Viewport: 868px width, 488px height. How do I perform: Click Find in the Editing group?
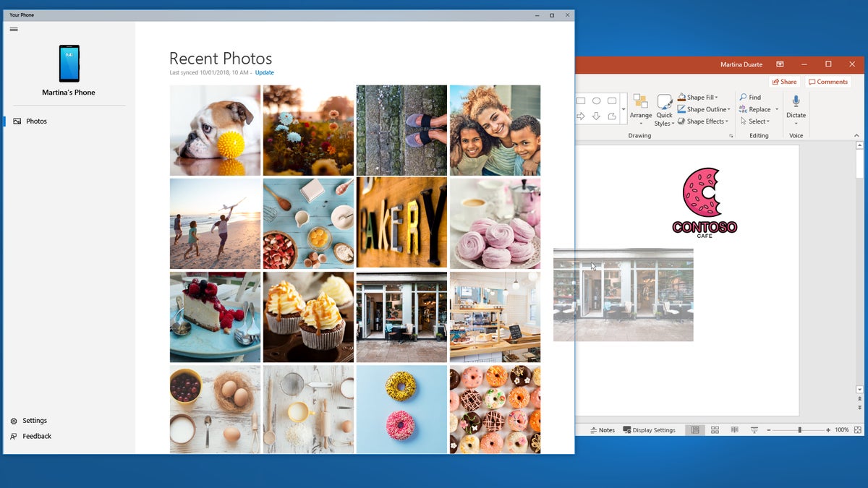[x=750, y=98]
